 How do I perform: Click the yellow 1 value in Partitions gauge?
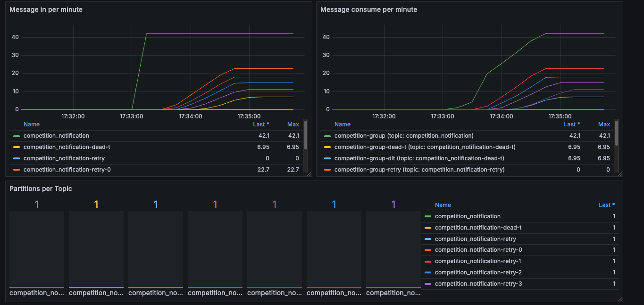[x=96, y=205]
